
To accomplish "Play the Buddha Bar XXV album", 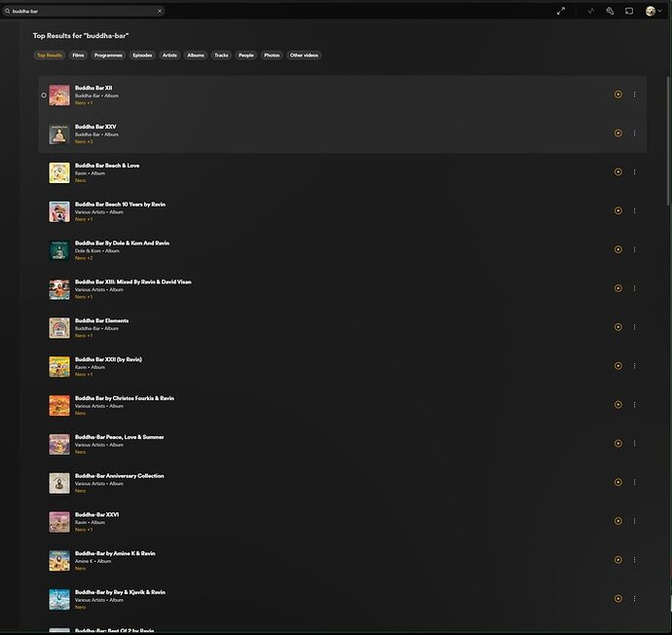I will coord(618,133).
